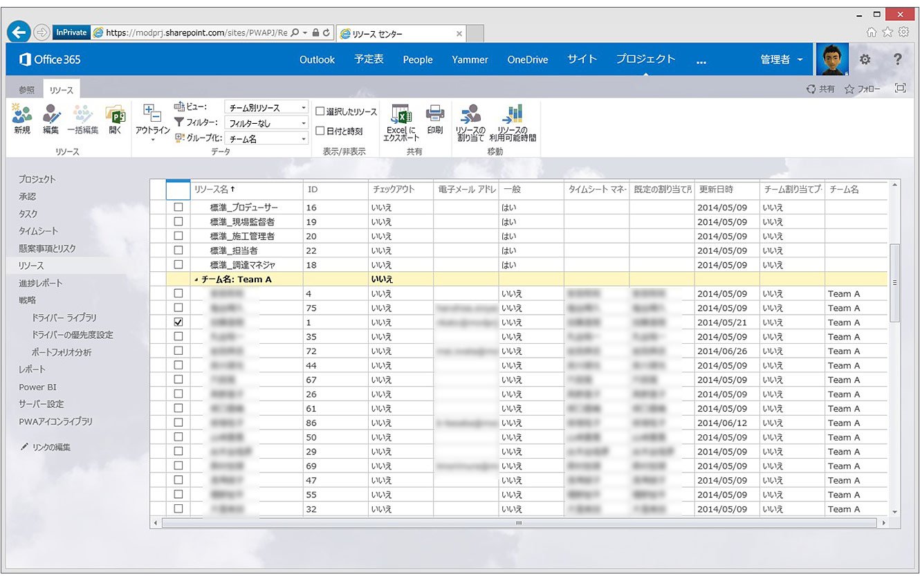Screen dimensions: 920x588
Task: Check the row for 標準_施工管理者
Action: (178, 236)
